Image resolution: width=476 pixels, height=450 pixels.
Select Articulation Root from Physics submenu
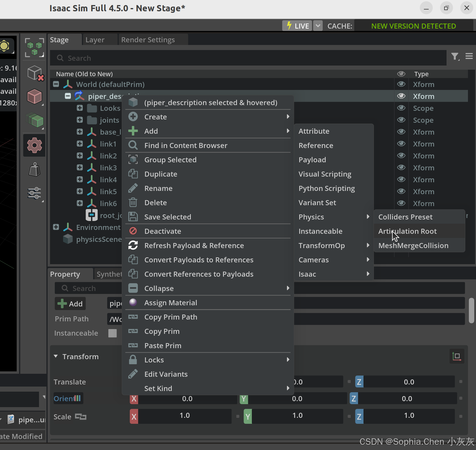point(419,231)
